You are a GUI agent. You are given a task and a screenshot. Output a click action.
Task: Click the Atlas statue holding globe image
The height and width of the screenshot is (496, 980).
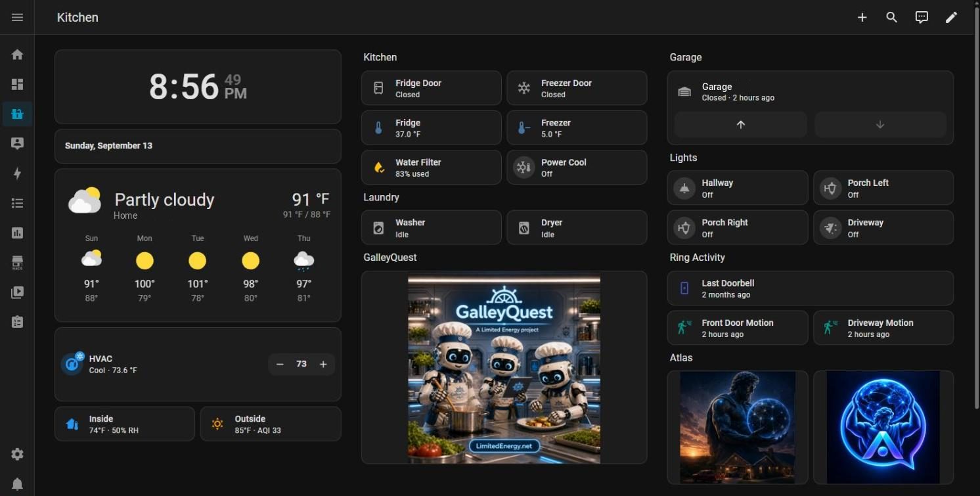[737, 428]
